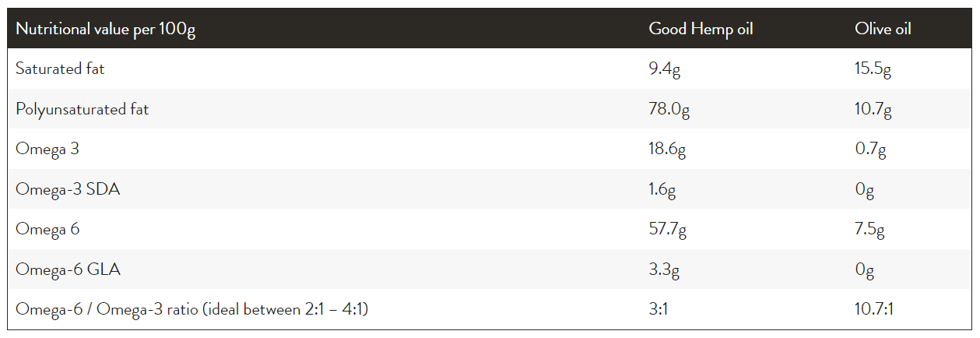Click the 7.5g Omega 6 value
This screenshot has height=338, width=980.
tap(869, 230)
